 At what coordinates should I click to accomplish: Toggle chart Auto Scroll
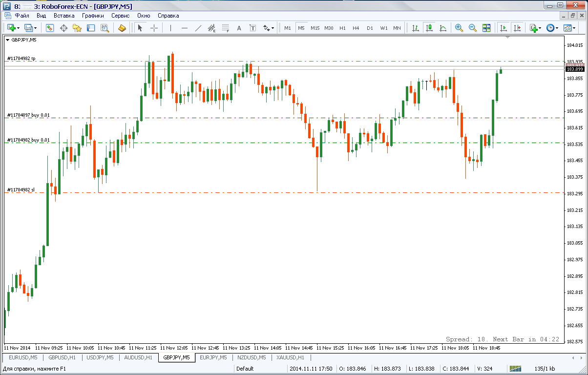pyautogui.click(x=504, y=28)
